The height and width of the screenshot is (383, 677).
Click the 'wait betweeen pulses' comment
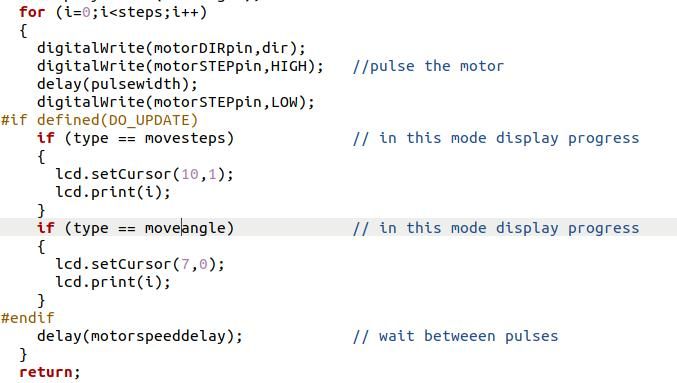[x=469, y=336]
